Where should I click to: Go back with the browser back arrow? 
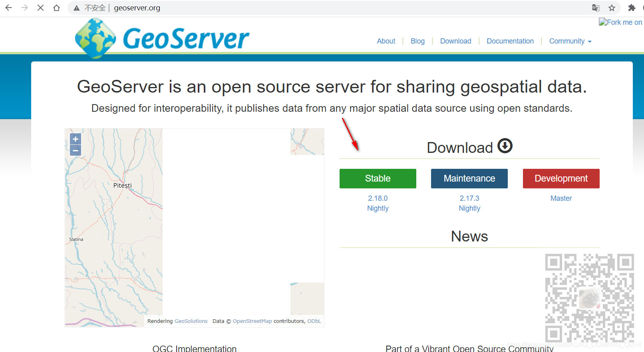pos(8,8)
